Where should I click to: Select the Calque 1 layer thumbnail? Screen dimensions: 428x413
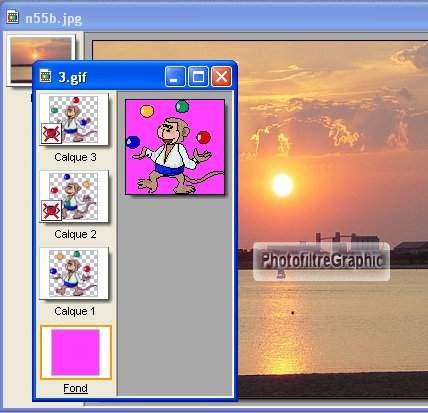pyautogui.click(x=74, y=273)
